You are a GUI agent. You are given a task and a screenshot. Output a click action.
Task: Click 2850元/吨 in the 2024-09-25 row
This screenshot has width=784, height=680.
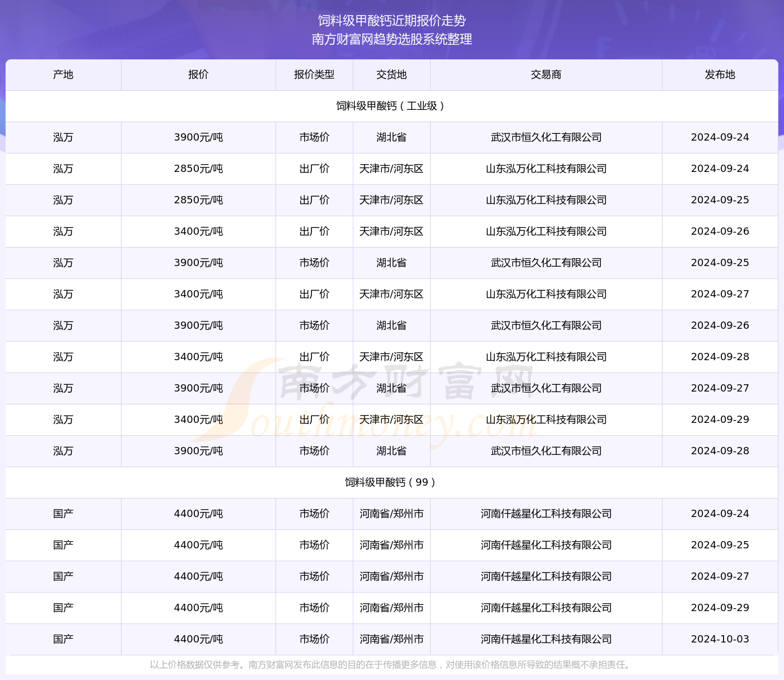click(x=198, y=200)
